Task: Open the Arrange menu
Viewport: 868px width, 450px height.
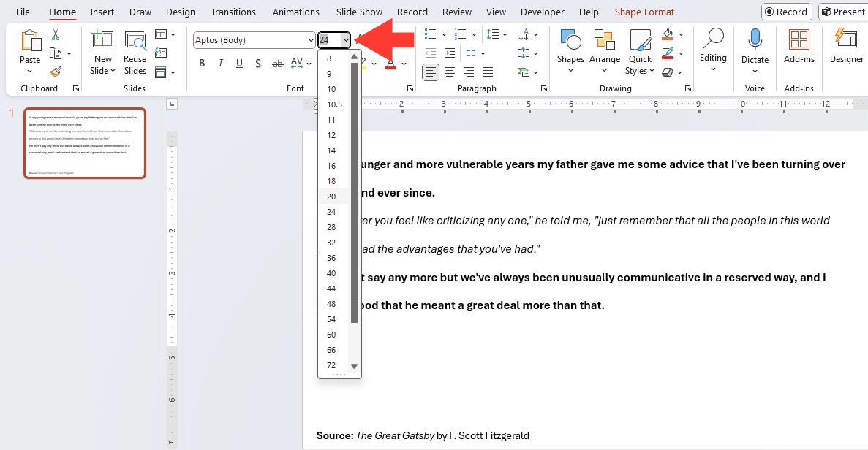Action: click(605, 51)
